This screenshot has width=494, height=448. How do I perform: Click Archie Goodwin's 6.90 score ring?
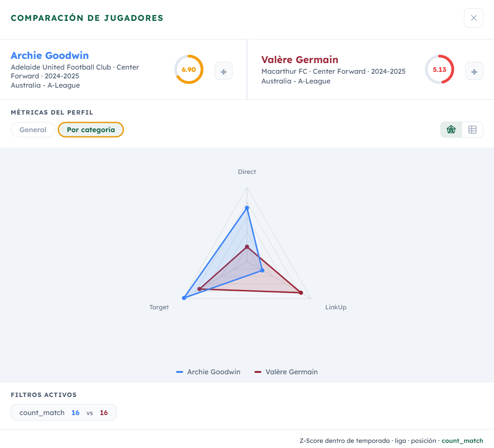click(x=189, y=70)
